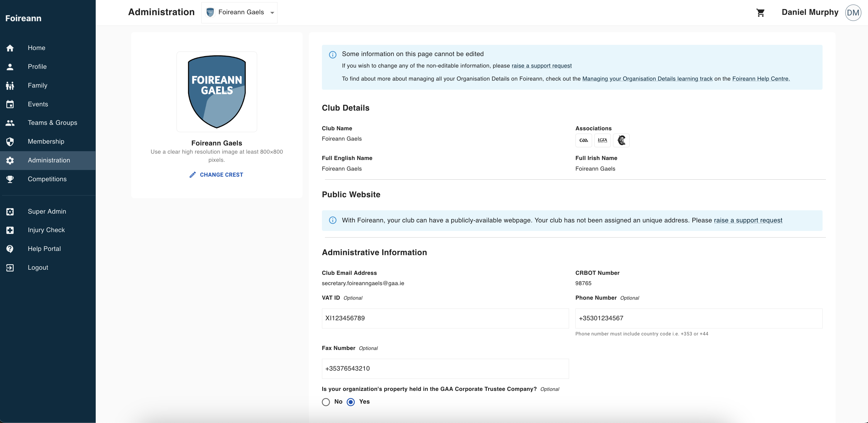Open Family in the sidebar
The image size is (868, 423).
48,86
